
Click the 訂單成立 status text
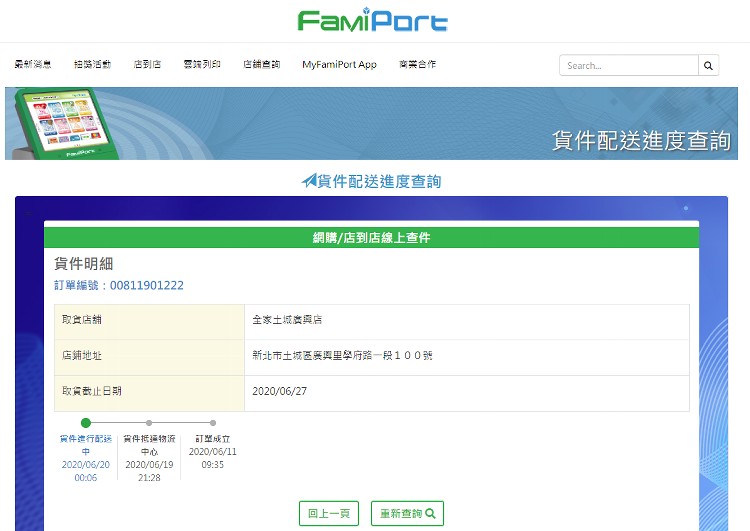coord(213,439)
